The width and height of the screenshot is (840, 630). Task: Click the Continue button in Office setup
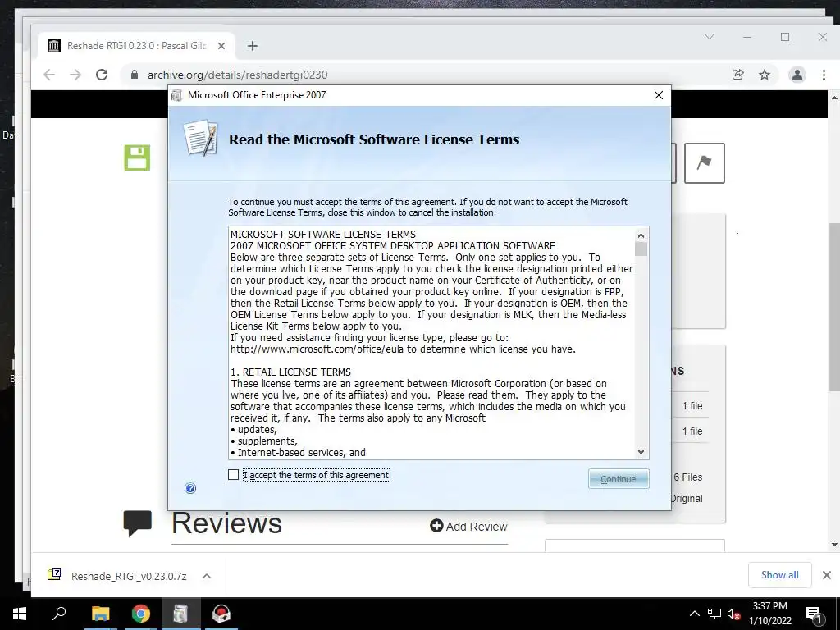point(619,479)
